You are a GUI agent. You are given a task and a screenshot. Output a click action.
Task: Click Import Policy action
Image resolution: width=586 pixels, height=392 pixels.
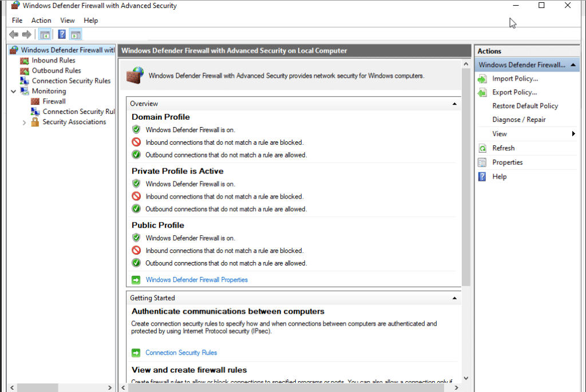point(515,78)
